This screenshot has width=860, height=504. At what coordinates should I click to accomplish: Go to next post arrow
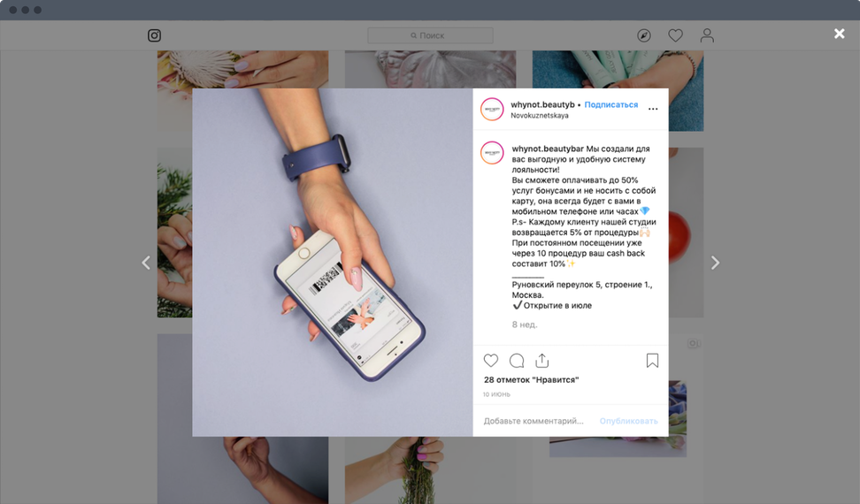click(x=715, y=263)
